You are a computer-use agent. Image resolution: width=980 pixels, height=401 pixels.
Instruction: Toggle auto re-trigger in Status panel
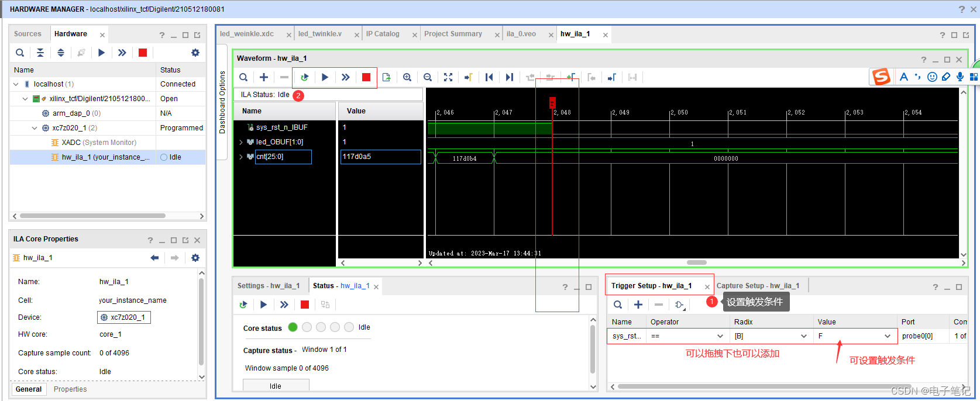(x=243, y=305)
